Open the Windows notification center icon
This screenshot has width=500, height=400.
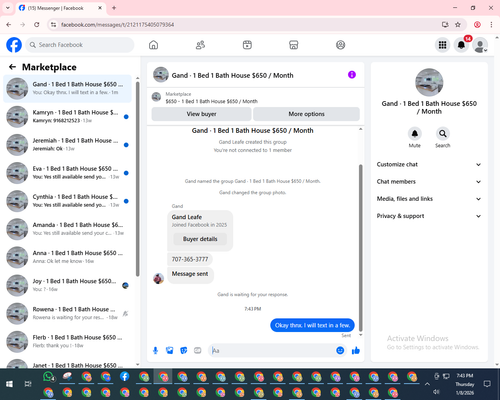(487, 384)
